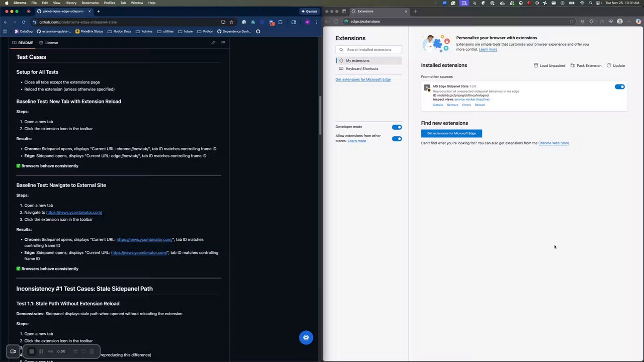The height and width of the screenshot is (362, 644).
Task: Reload the GitHub page in Chrome
Action: click(x=24, y=22)
